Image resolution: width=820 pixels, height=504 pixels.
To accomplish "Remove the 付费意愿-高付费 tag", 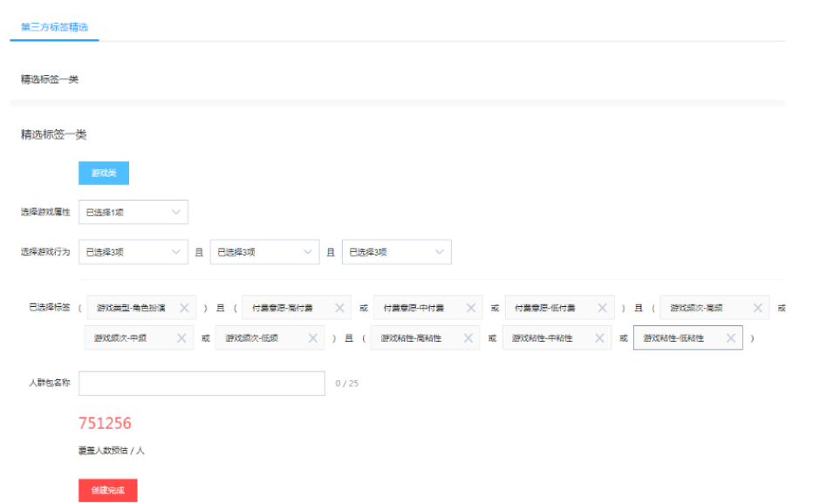I will pos(339,308).
